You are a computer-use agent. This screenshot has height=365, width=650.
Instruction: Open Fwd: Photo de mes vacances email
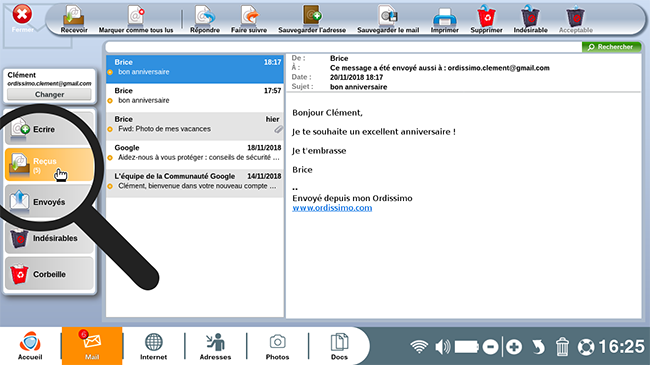tap(195, 126)
